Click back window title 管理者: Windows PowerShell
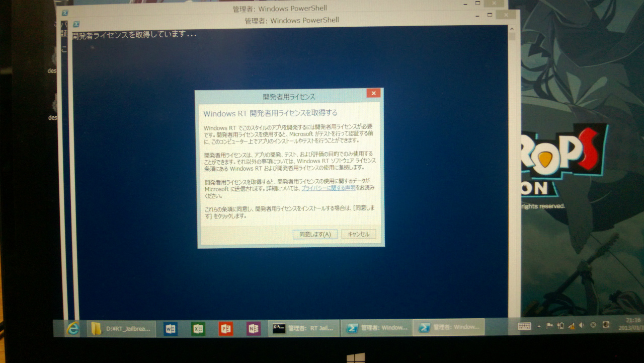The height and width of the screenshot is (363, 644). (x=280, y=9)
